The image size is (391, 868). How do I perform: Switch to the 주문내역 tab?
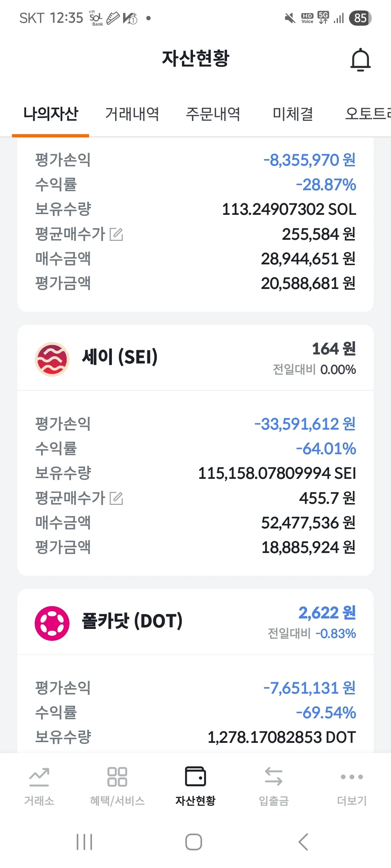pos(213,114)
